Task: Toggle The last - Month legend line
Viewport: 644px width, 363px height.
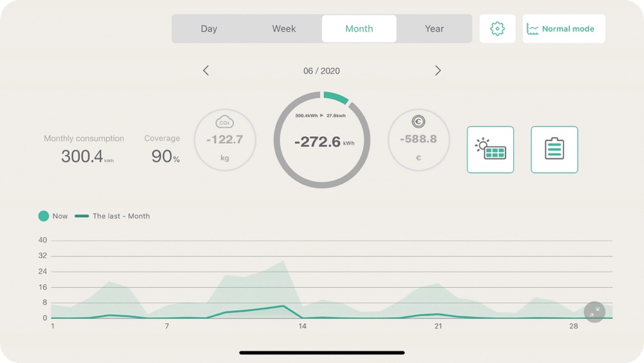Action: [x=82, y=216]
